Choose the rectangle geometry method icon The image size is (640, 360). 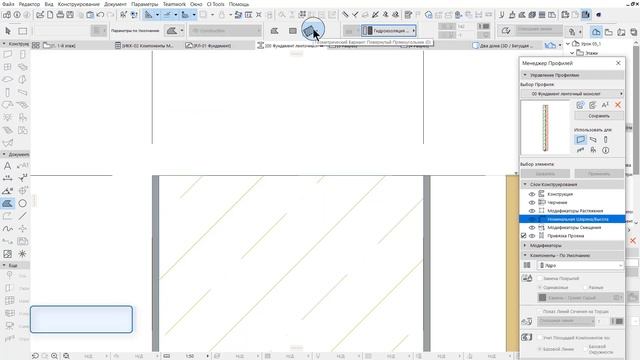(x=293, y=31)
